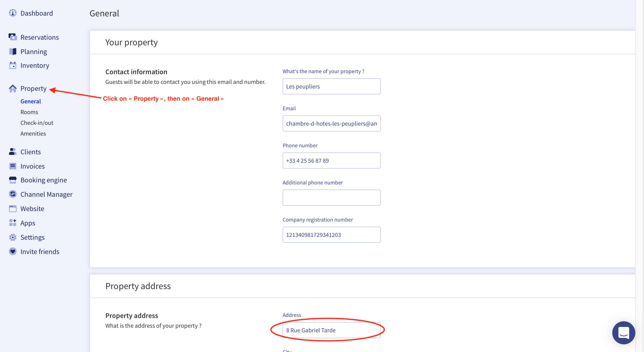Click the Inventory calendar icon
The height and width of the screenshot is (352, 644).
[13, 65]
